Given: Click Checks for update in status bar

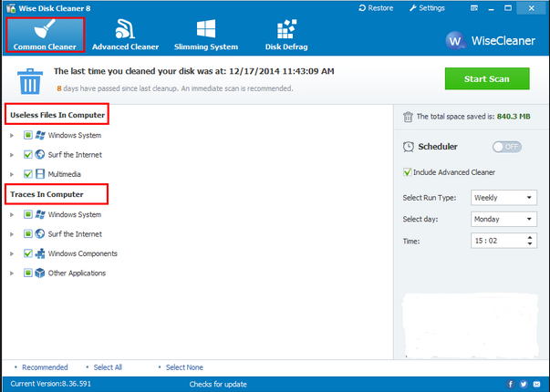Looking at the screenshot, I should [218, 385].
